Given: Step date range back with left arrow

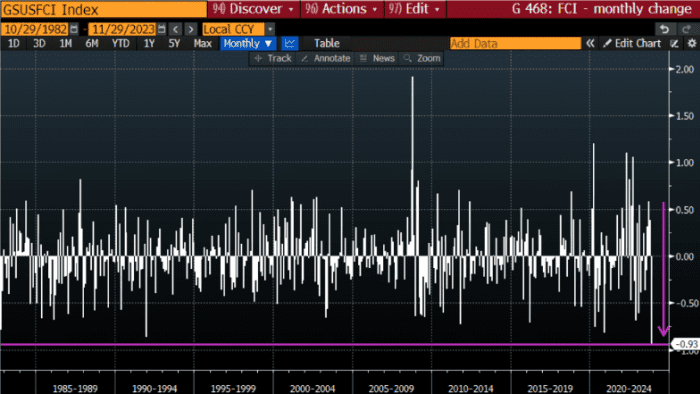Looking at the screenshot, I should 176,29.
